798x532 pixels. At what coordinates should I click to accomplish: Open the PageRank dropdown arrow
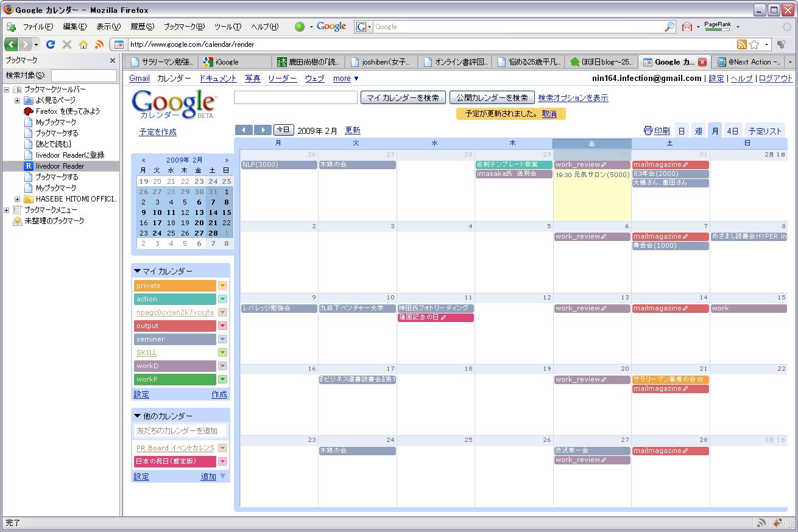(738, 27)
